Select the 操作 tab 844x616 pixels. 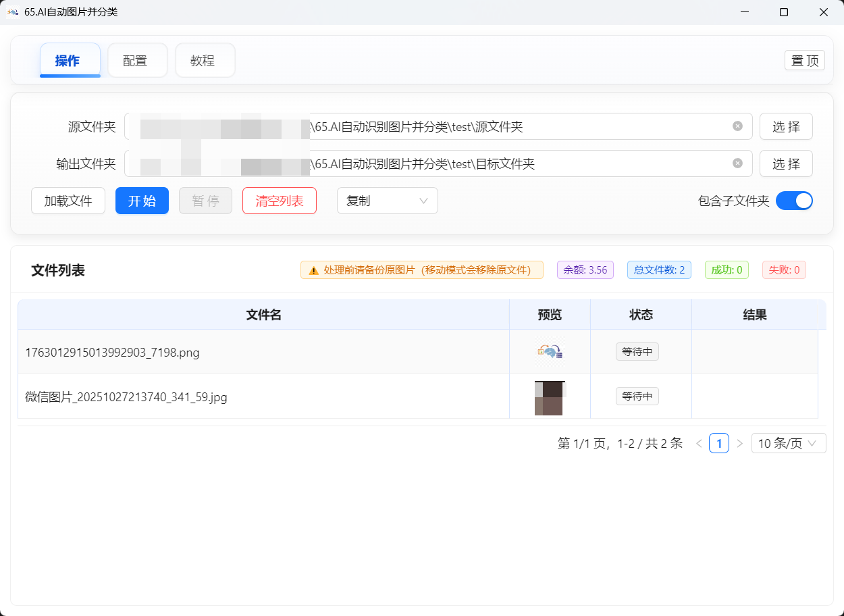point(70,61)
